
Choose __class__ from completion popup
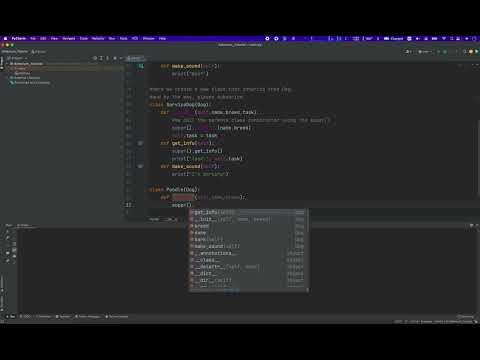[x=248, y=260]
